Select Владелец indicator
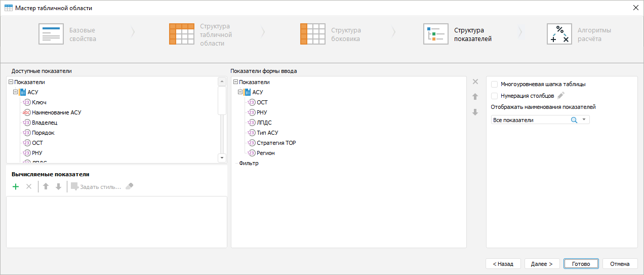The height and width of the screenshot is (275, 644). click(x=45, y=123)
